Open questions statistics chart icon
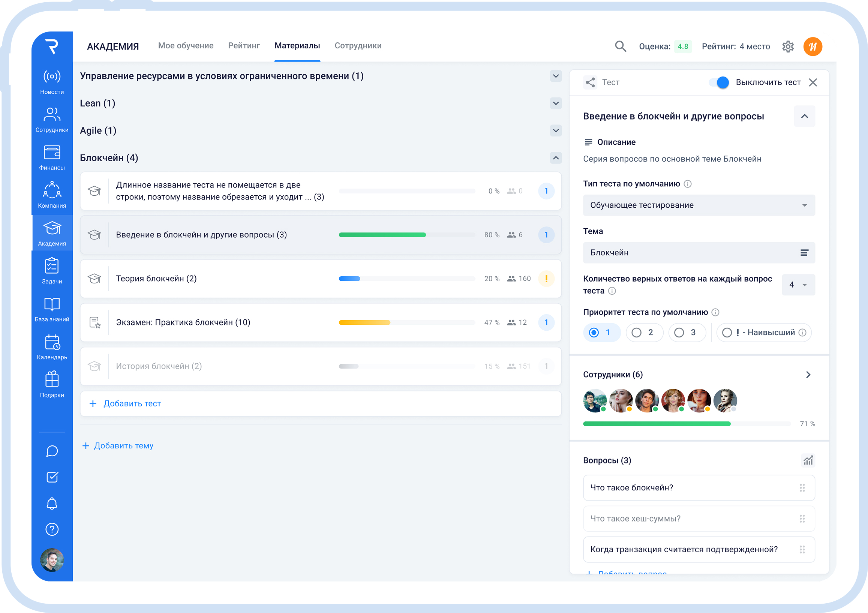The image size is (868, 613). [808, 460]
